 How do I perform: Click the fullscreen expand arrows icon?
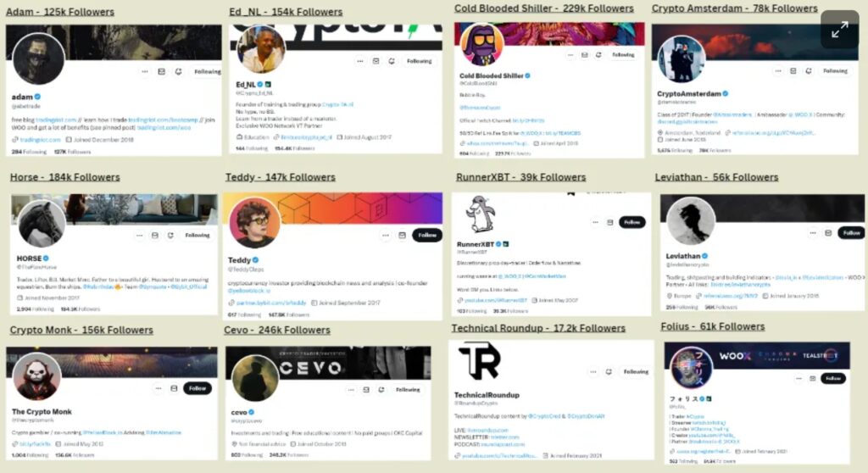(x=840, y=30)
